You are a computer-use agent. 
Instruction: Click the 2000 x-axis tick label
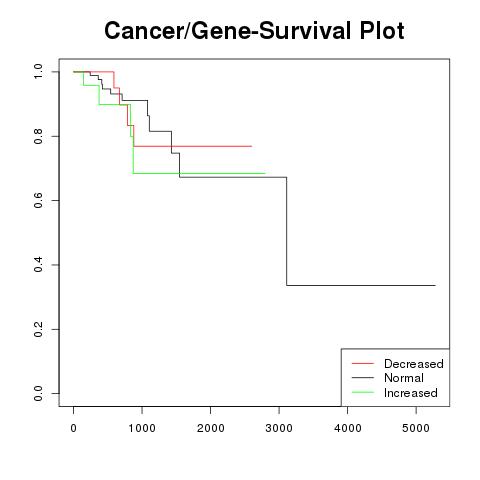coord(210,428)
